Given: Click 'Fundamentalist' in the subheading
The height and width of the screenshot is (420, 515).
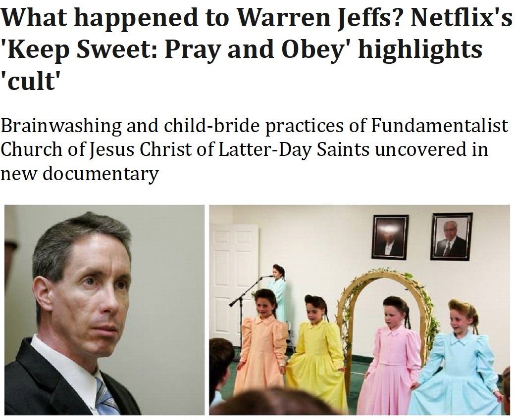Looking at the screenshot, I should pos(440,125).
